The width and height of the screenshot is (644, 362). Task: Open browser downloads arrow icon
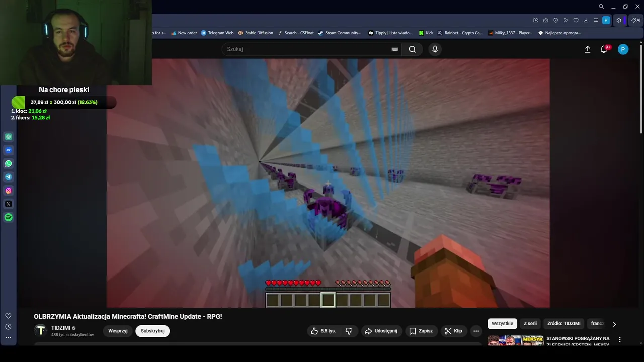pos(586,20)
